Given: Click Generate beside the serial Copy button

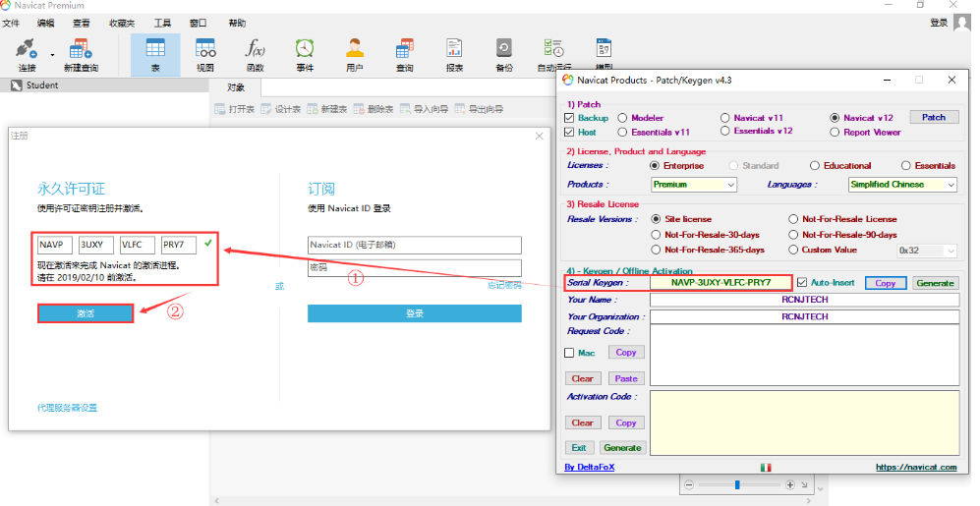Looking at the screenshot, I should 935,283.
